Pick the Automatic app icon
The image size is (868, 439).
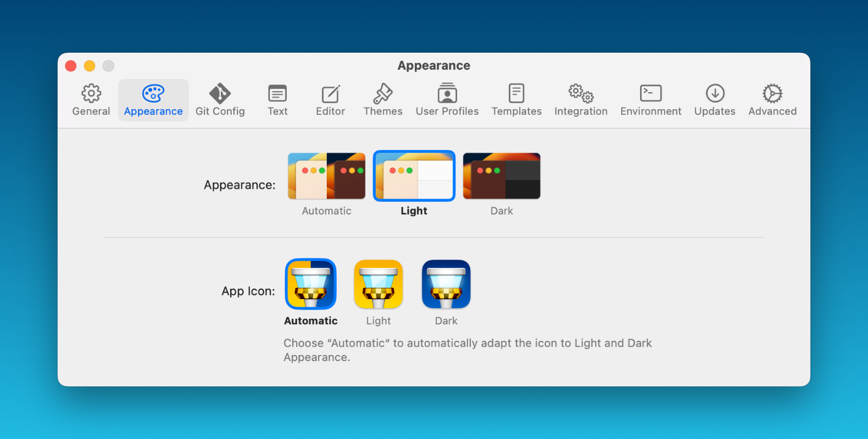pos(311,284)
